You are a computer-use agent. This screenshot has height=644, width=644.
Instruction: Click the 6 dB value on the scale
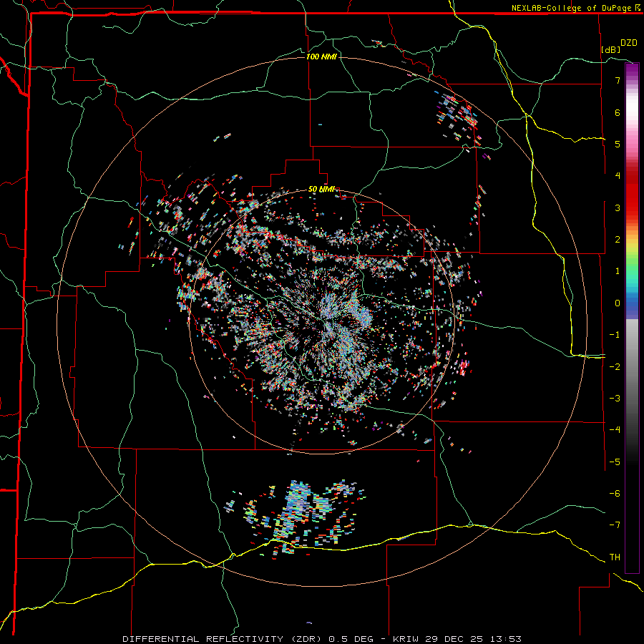point(618,112)
